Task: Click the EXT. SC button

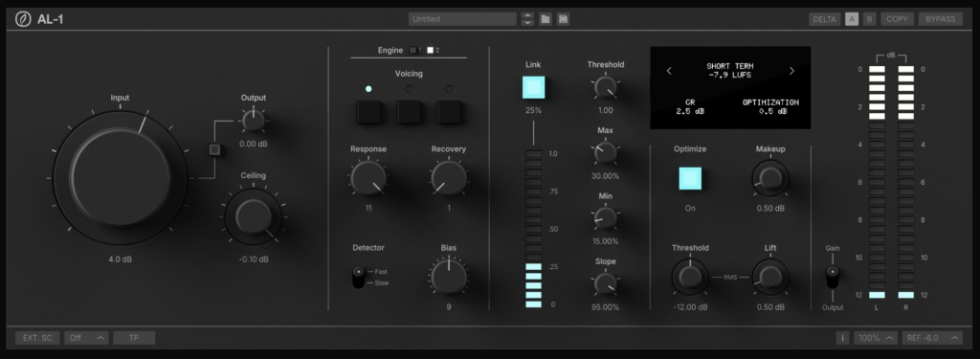Action: (37, 338)
